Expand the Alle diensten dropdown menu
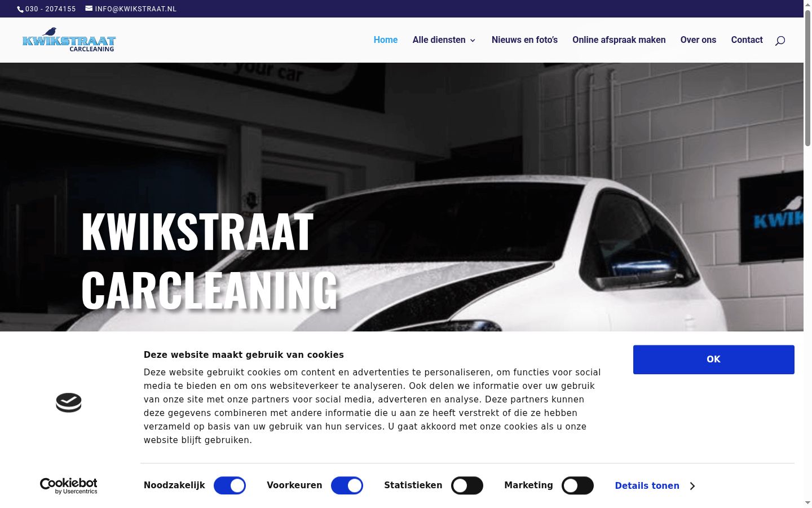This screenshot has width=812, height=508. point(444,40)
